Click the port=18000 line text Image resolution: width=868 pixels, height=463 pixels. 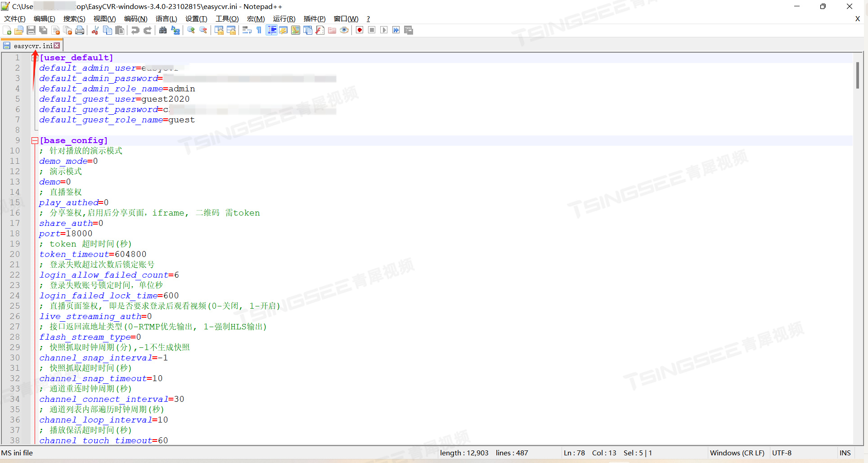pyautogui.click(x=66, y=234)
